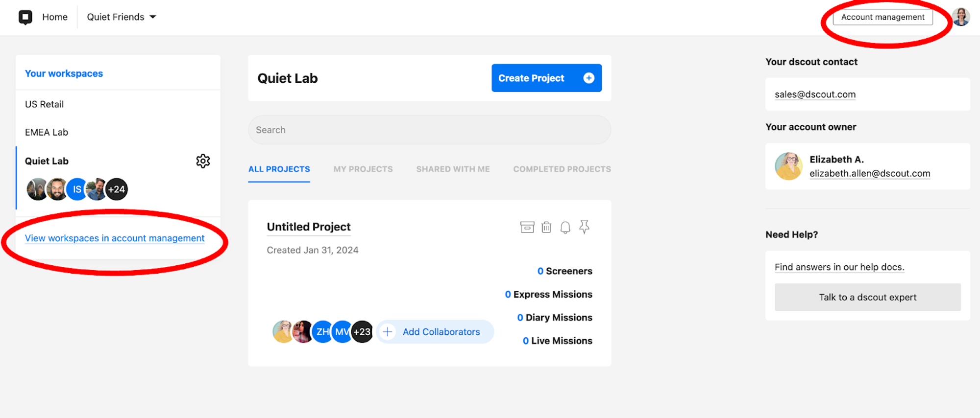Click the Quiet Lab page heading
The image size is (980, 418).
(x=288, y=78)
